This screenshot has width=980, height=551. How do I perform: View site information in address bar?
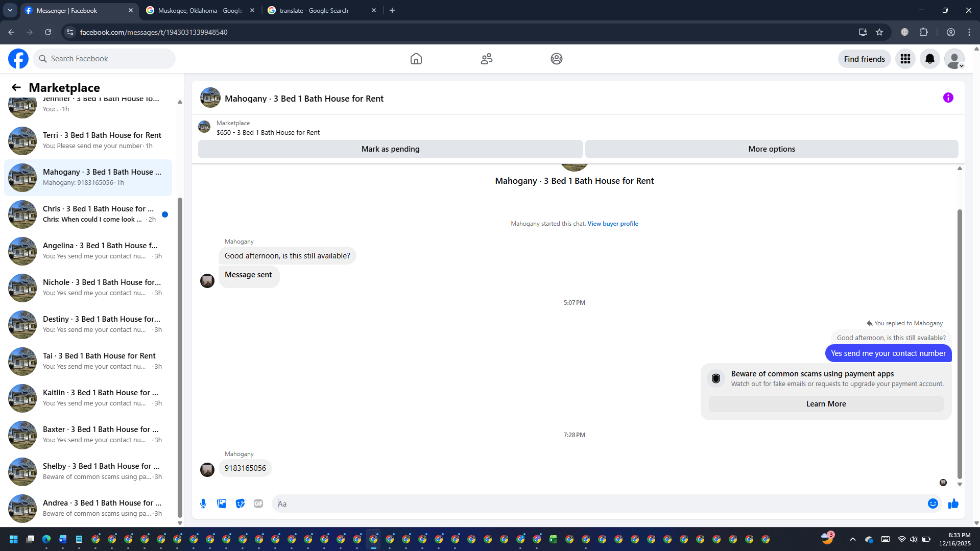(x=70, y=32)
